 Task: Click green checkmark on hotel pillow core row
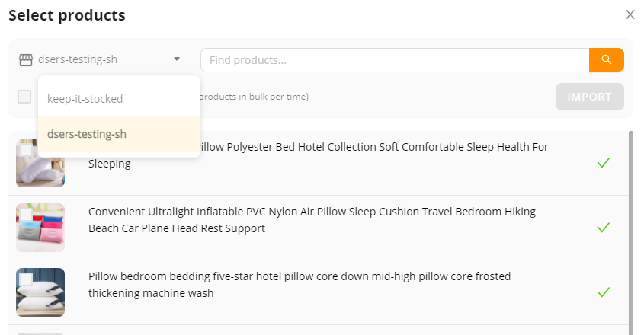(604, 292)
